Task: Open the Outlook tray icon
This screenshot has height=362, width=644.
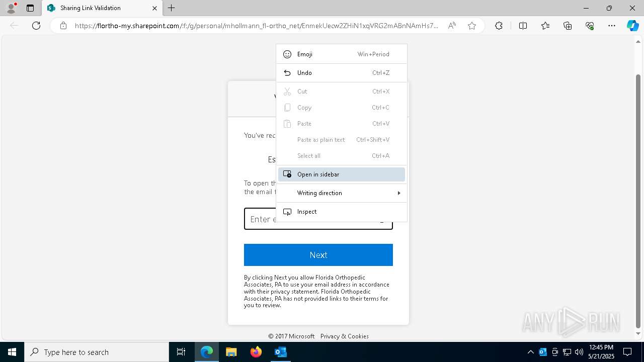Action: (x=543, y=352)
